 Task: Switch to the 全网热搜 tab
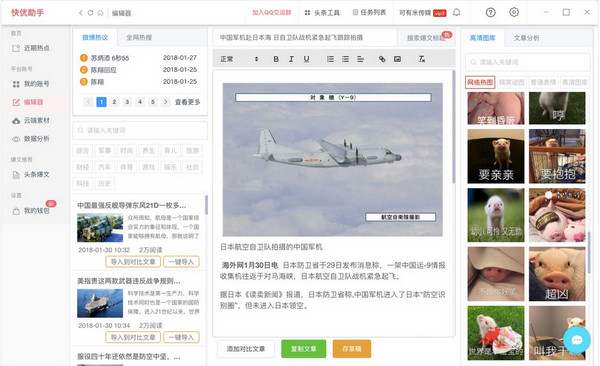click(139, 38)
